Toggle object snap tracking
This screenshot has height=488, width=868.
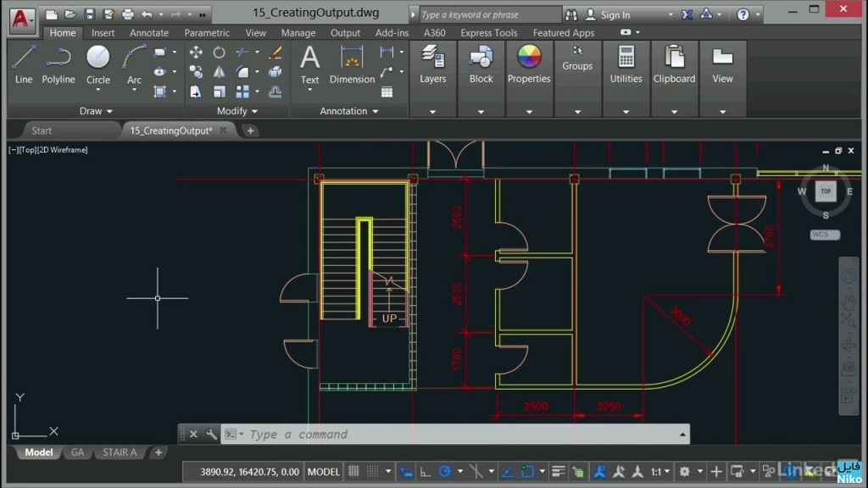(x=507, y=471)
